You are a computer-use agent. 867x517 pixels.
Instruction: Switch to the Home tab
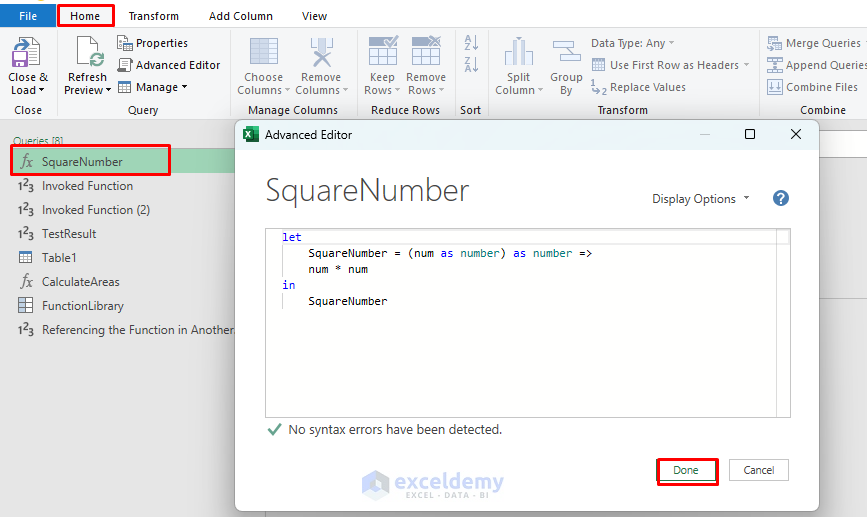coord(85,16)
